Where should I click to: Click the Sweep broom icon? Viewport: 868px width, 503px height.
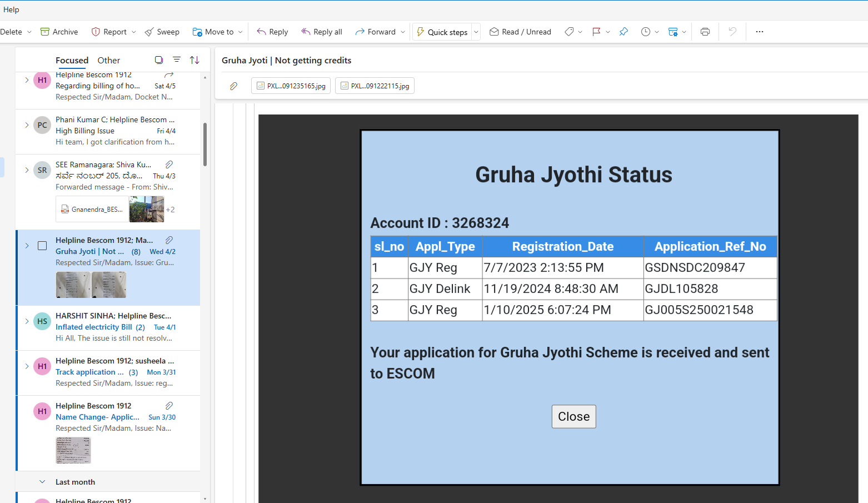pos(149,32)
